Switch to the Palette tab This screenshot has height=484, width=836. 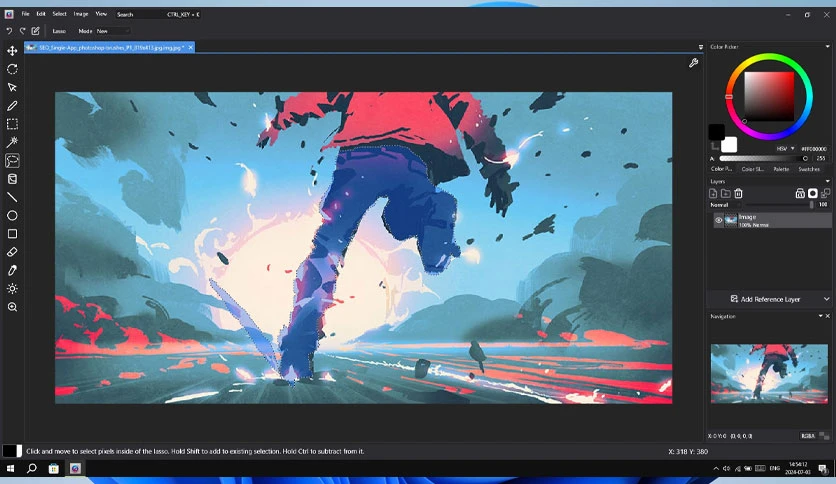click(781, 169)
